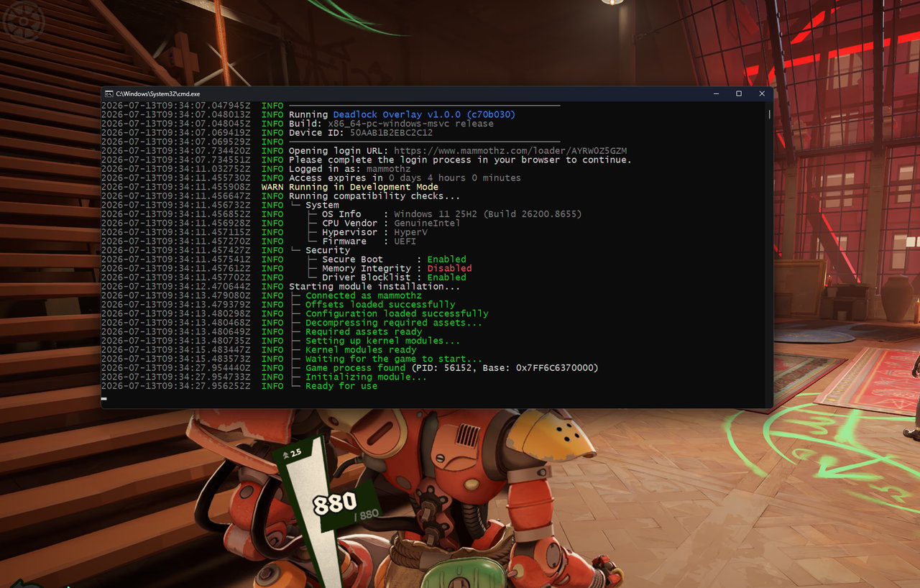Click the Hypervisor value "HyperV"
Viewport: 920px width, 588px height.
tap(410, 232)
